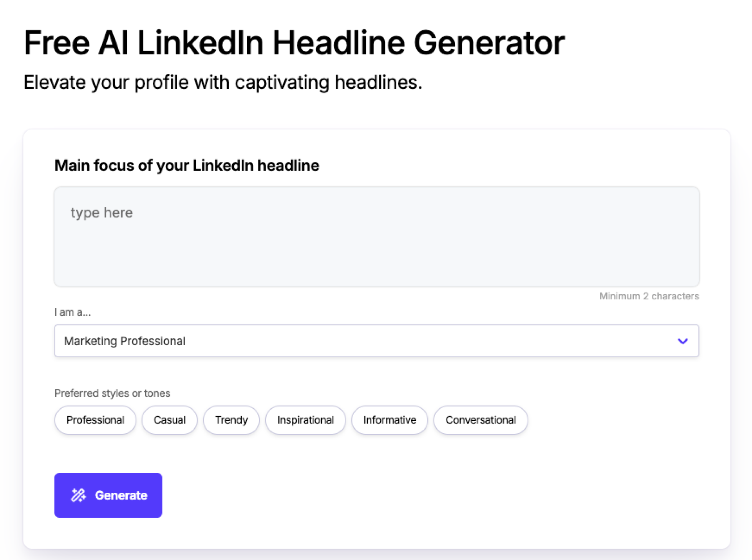Click the 'Minimum 2 characters' hint
This screenshot has height=560, width=752.
[649, 296]
